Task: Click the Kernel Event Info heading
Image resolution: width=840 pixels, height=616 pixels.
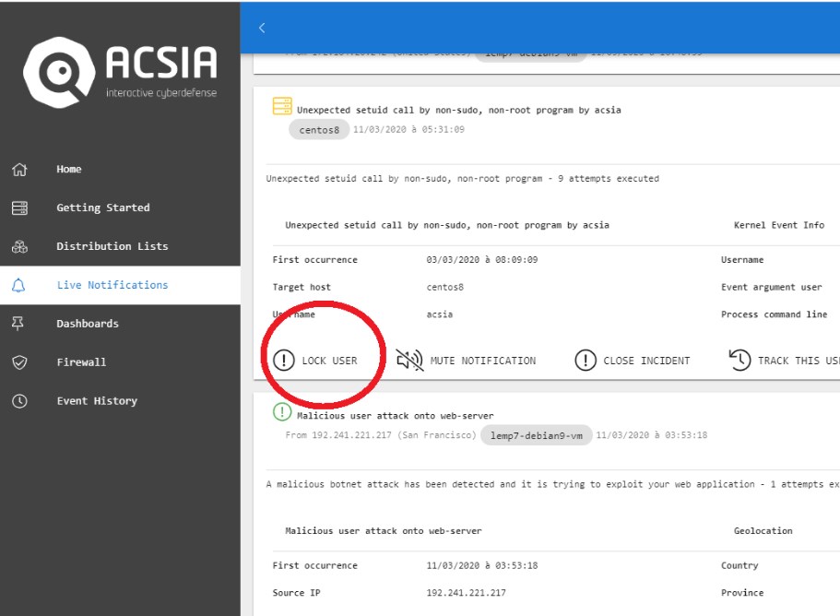Action: pos(779,225)
